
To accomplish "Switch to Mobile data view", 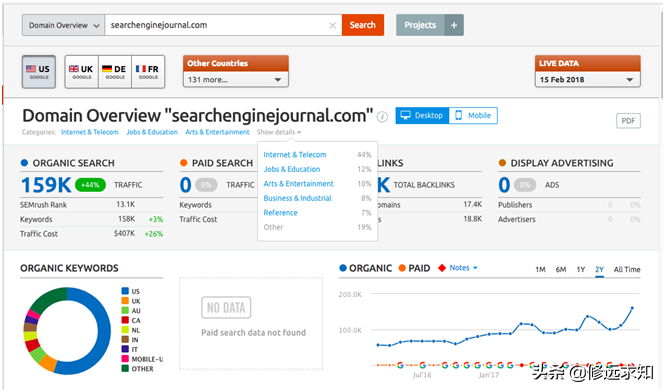I will [x=473, y=115].
